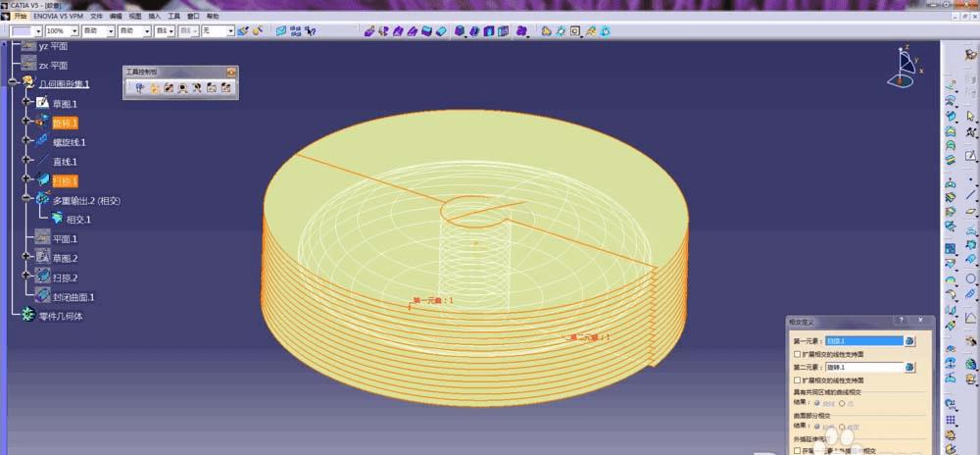Image resolution: width=980 pixels, height=455 pixels.
Task: Select the 点 result radio button
Action: coord(841,403)
